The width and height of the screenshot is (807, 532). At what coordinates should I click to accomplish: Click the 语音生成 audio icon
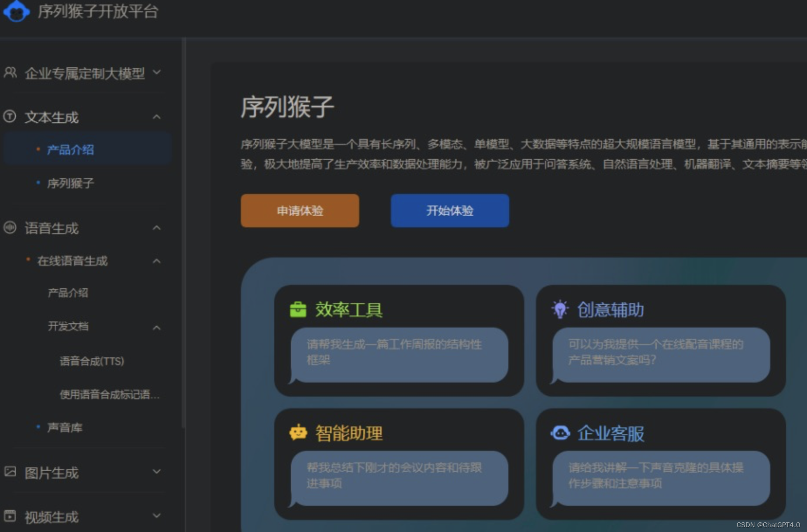10,228
